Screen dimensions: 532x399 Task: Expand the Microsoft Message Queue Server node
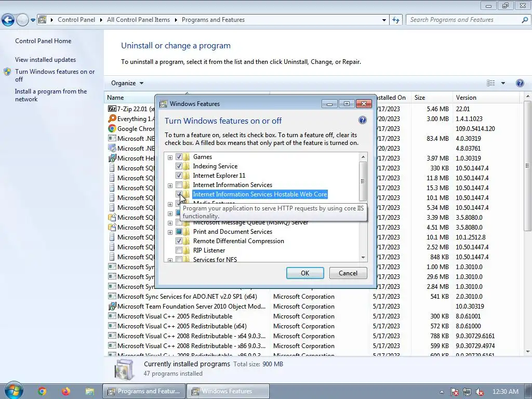170,223
